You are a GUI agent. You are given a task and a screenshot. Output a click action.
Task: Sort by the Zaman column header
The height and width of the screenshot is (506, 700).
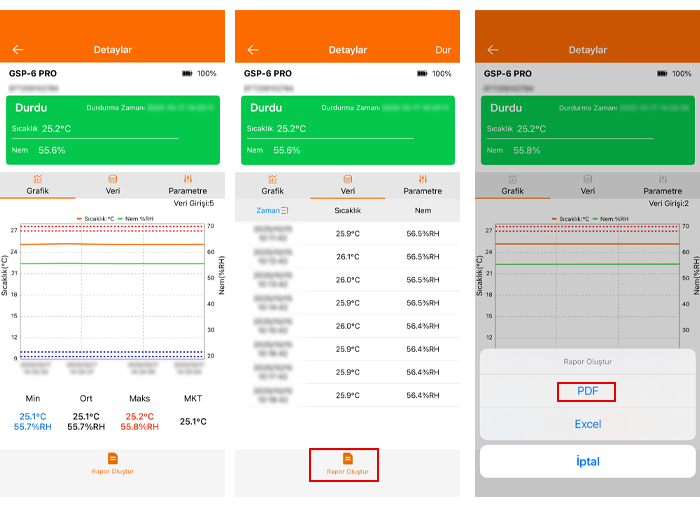pos(272,211)
